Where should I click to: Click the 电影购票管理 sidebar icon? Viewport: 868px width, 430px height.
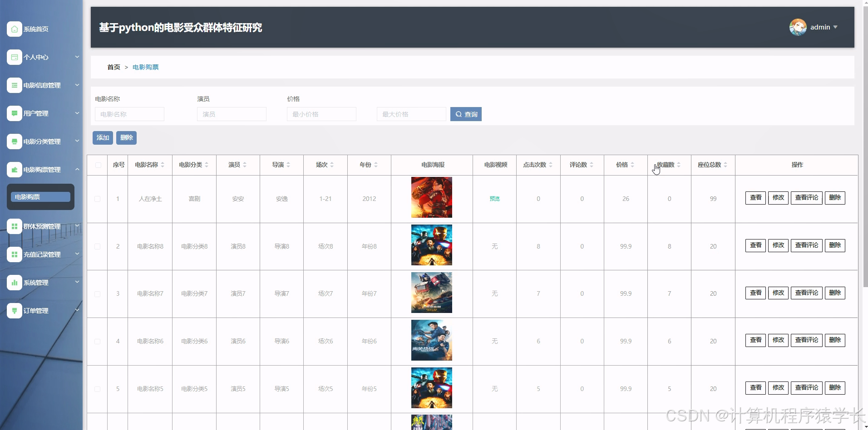point(15,170)
